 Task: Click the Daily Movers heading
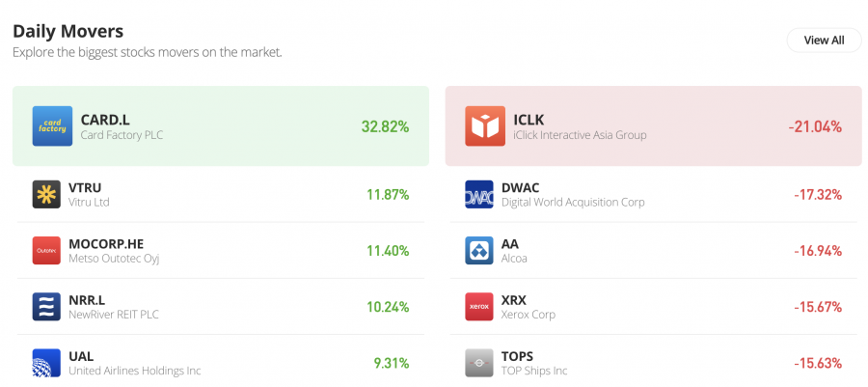click(x=68, y=31)
